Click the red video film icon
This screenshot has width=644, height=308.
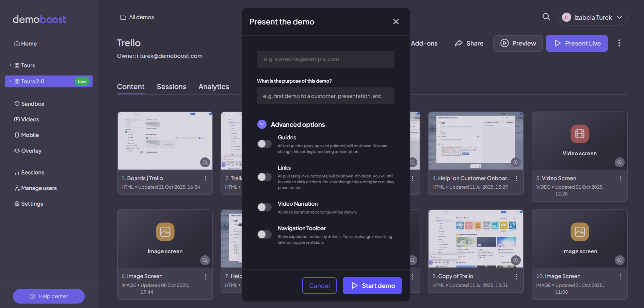(580, 134)
